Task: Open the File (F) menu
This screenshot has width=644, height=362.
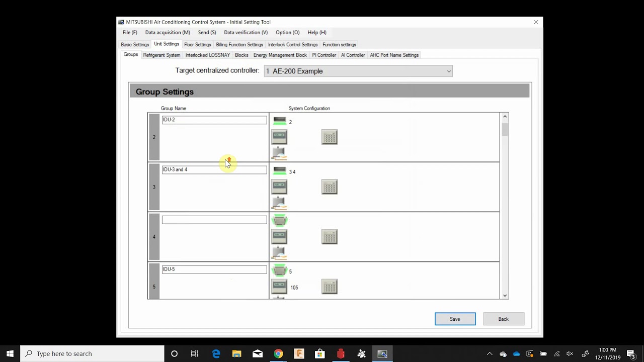Action: point(130,32)
